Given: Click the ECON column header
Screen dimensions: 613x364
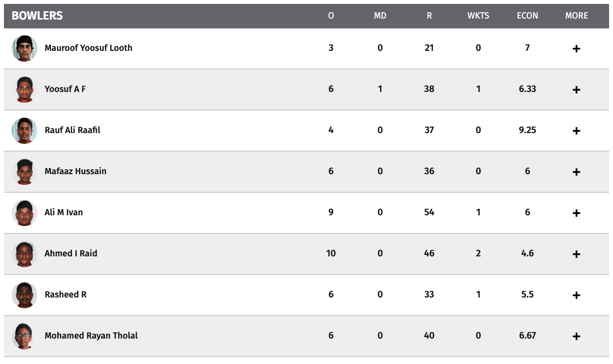Looking at the screenshot, I should (527, 16).
